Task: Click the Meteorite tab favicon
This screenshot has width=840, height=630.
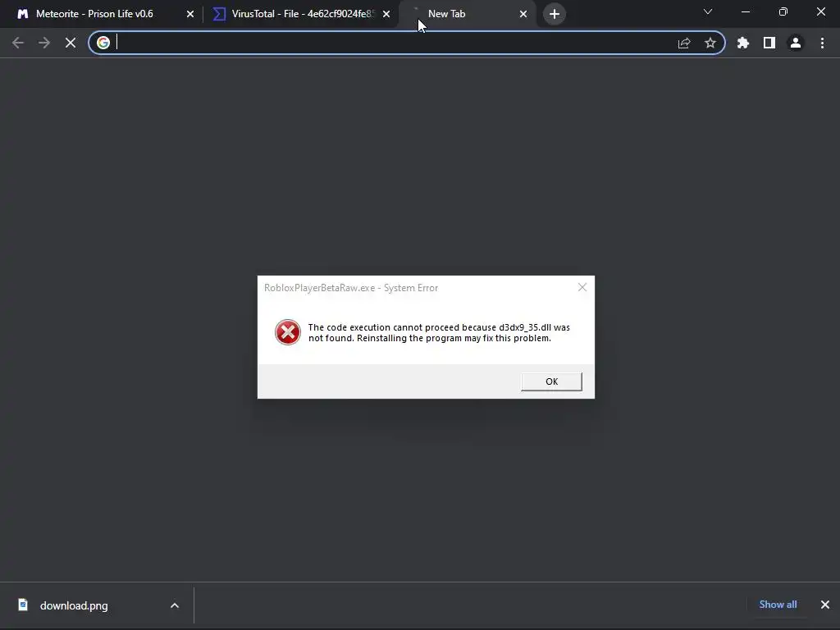Action: pyautogui.click(x=22, y=14)
